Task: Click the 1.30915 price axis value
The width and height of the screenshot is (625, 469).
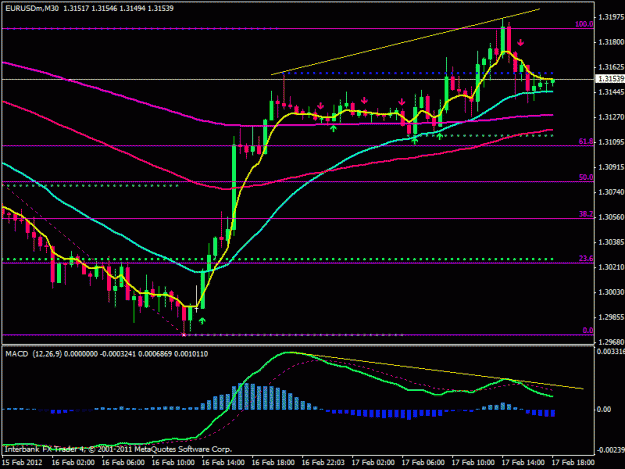Action: coord(611,167)
